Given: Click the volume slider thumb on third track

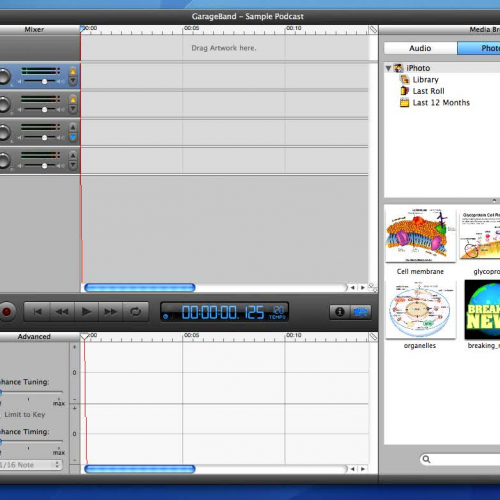Looking at the screenshot, I should click(x=44, y=138).
